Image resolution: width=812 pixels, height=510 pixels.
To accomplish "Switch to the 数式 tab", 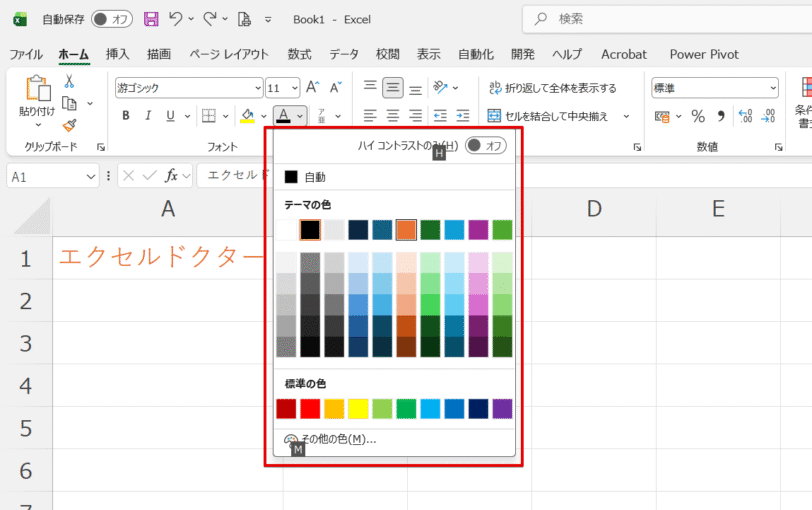I will 299,54.
